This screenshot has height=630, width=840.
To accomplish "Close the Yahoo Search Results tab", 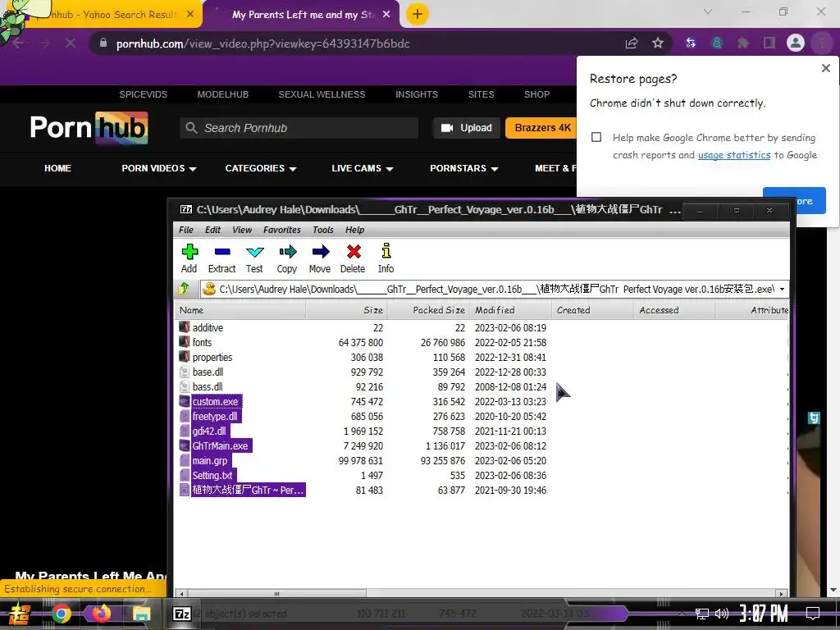I will 190,15.
